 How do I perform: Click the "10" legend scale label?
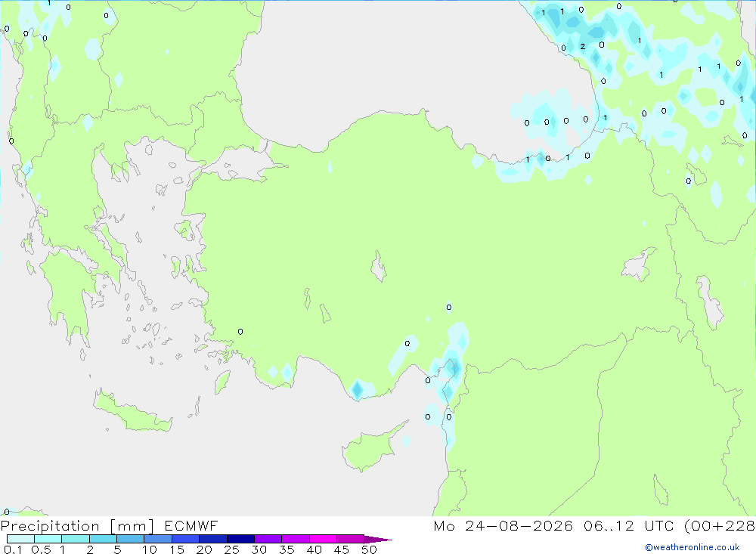(x=150, y=549)
